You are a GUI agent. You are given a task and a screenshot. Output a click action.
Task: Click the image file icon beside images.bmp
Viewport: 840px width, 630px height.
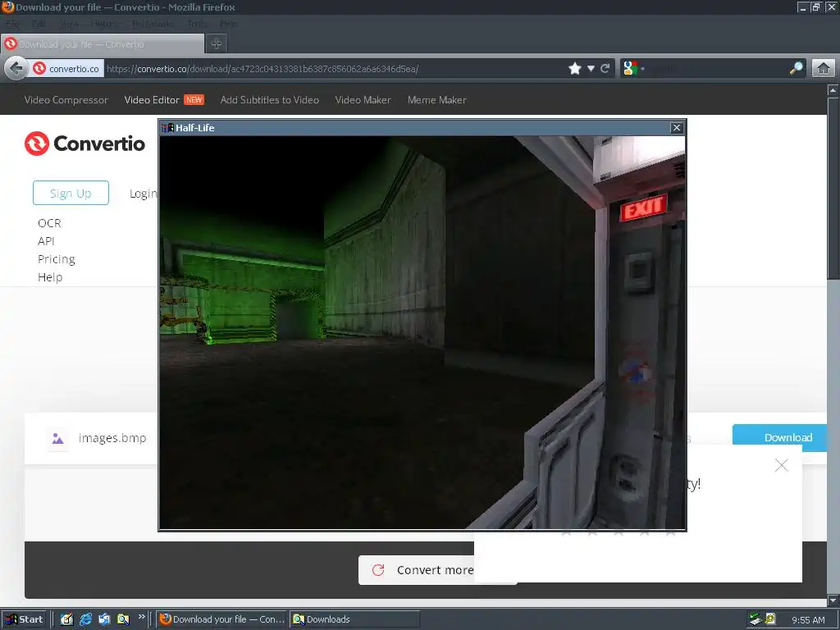coord(58,439)
